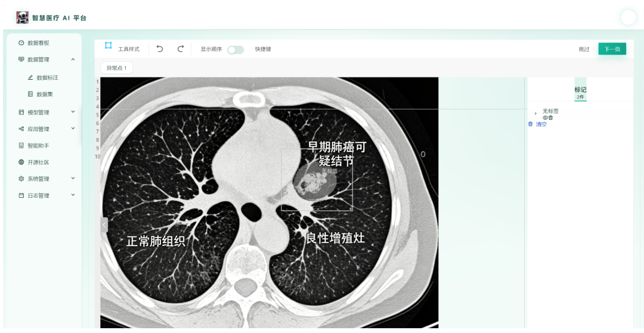Expand the 模型管理 chevron
The width and height of the screenshot is (644, 333).
[73, 111]
